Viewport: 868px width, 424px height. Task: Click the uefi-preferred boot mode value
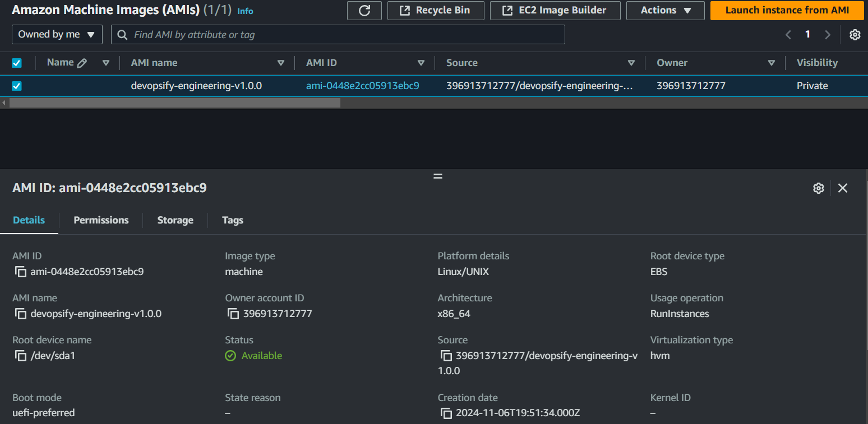43,413
